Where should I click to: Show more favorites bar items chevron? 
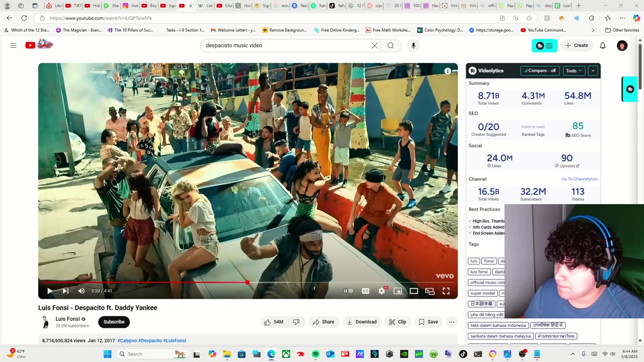coord(593,30)
